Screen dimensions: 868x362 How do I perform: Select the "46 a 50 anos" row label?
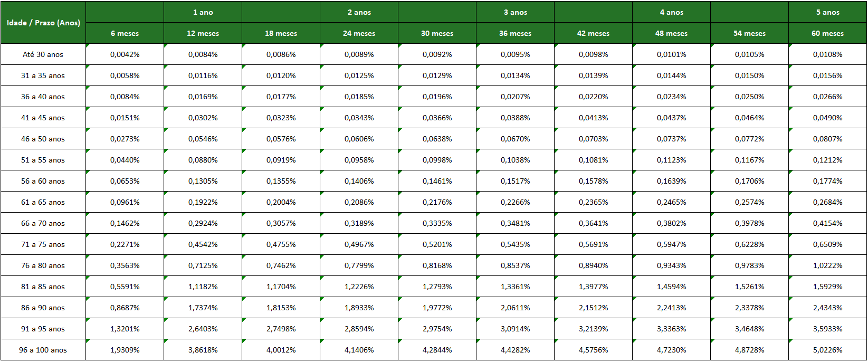point(43,139)
